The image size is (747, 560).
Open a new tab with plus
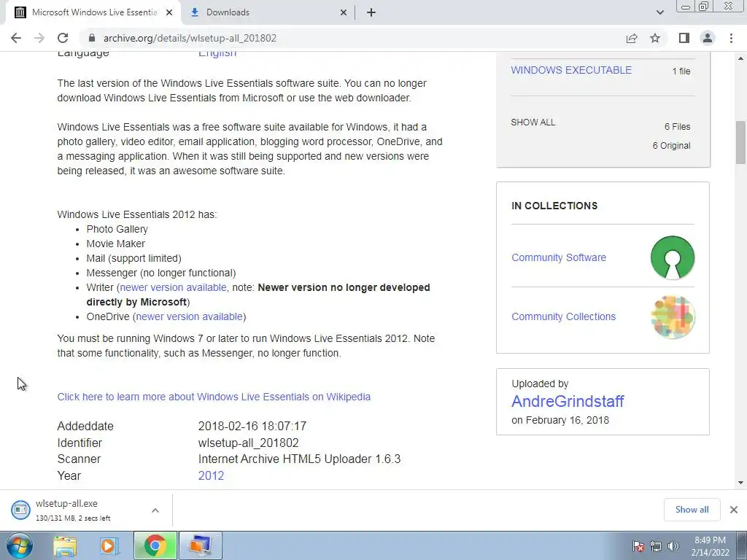tap(371, 12)
